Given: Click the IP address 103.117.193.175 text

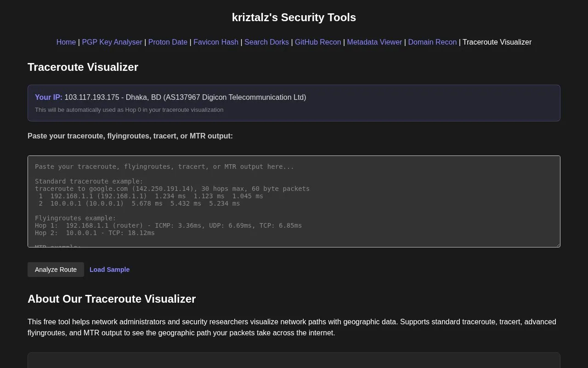Looking at the screenshot, I should coord(92,97).
